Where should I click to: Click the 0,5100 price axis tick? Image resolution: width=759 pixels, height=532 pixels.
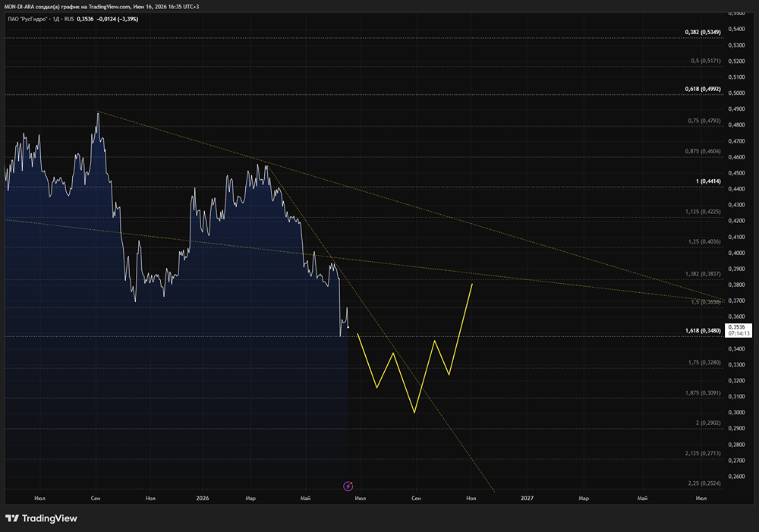[736, 77]
